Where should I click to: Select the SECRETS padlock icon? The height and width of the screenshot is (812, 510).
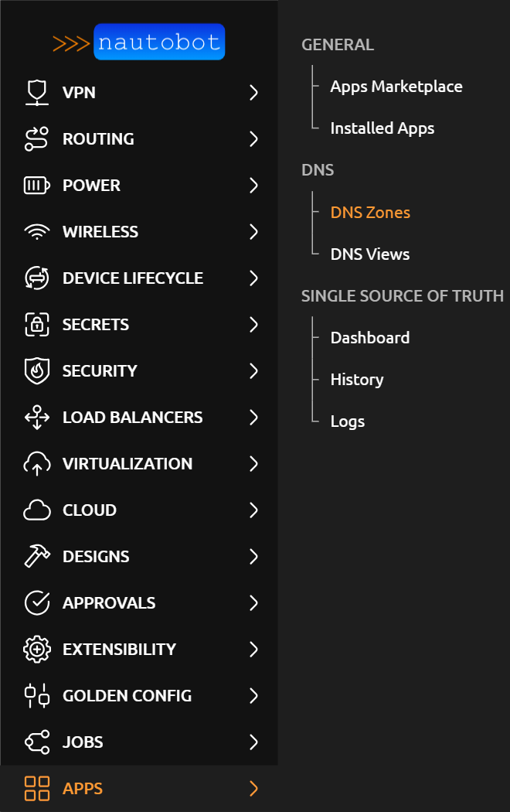point(36,324)
